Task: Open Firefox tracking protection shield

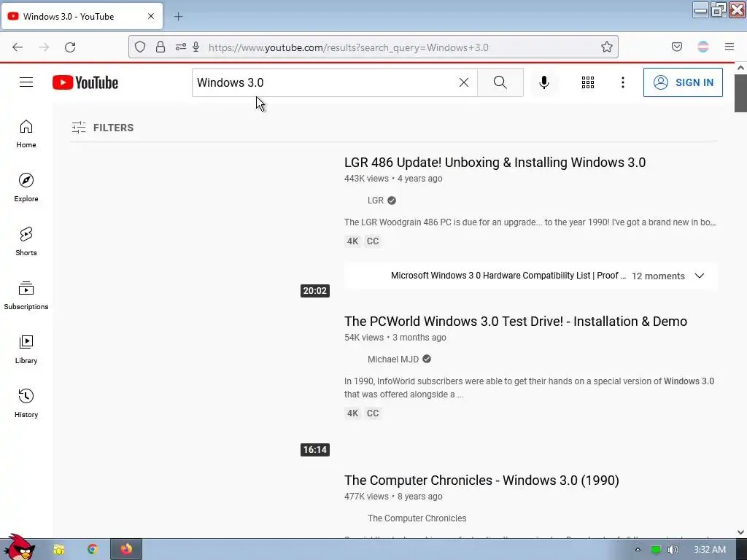Action: pyautogui.click(x=139, y=47)
